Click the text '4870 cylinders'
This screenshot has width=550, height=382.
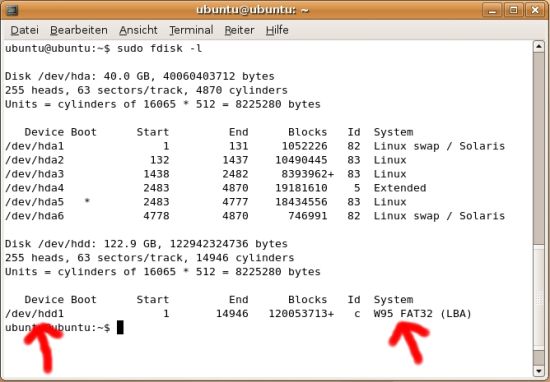click(x=242, y=90)
